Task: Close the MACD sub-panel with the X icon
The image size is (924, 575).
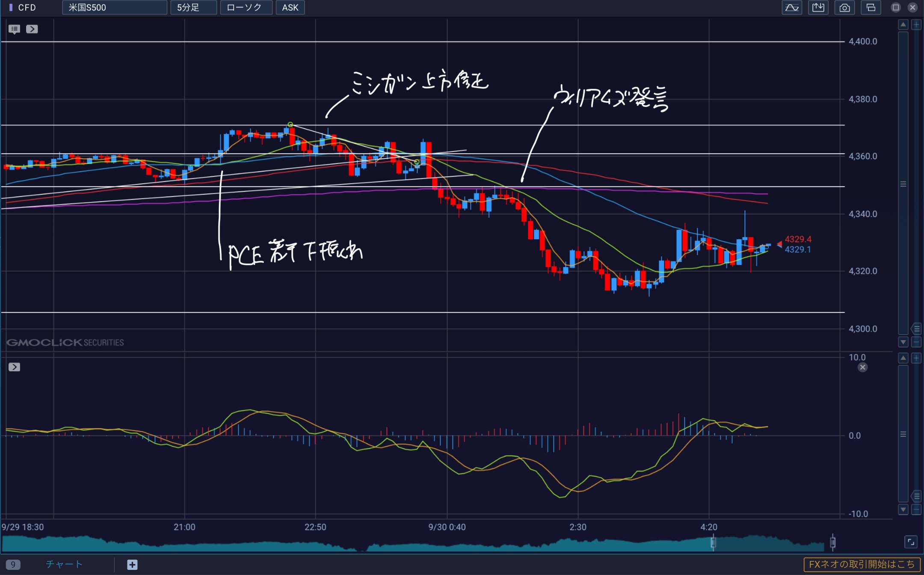Action: point(862,367)
